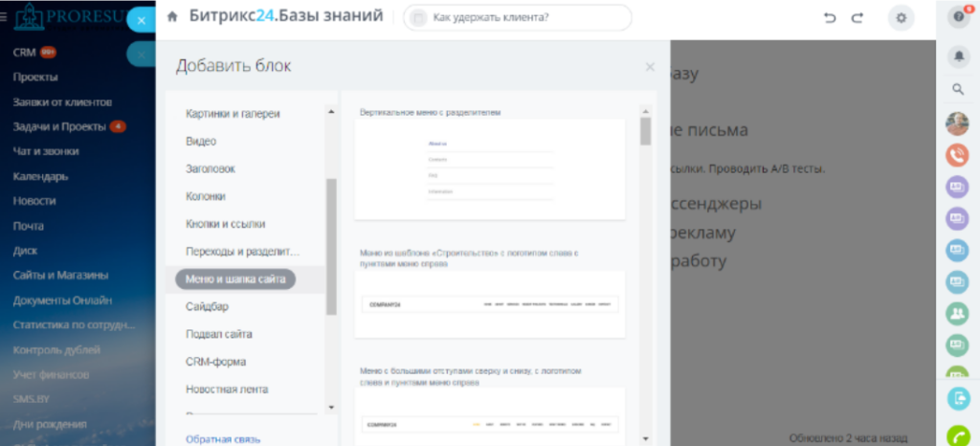Screen dimensions: 980x446
Task: Click the page icon inside the title field
Action: [x=419, y=18]
